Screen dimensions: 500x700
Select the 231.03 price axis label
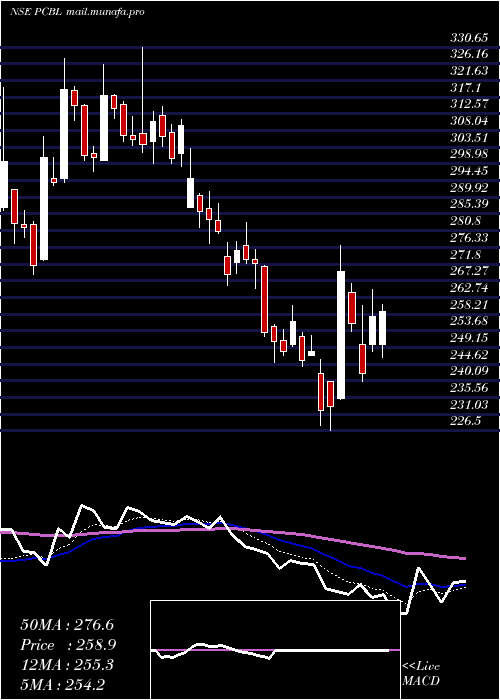(x=468, y=404)
